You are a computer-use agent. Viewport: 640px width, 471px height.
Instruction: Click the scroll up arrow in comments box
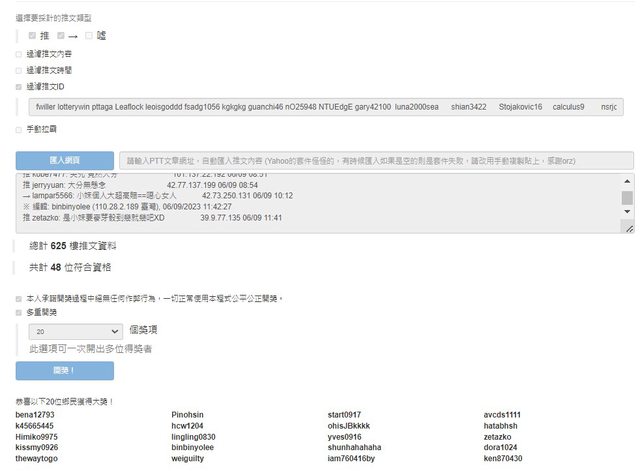[627, 181]
